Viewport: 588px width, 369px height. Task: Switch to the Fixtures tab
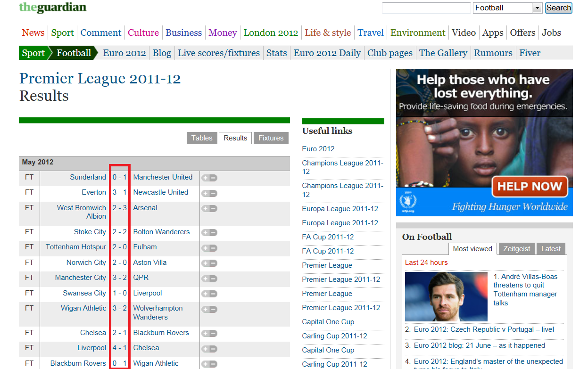(271, 138)
